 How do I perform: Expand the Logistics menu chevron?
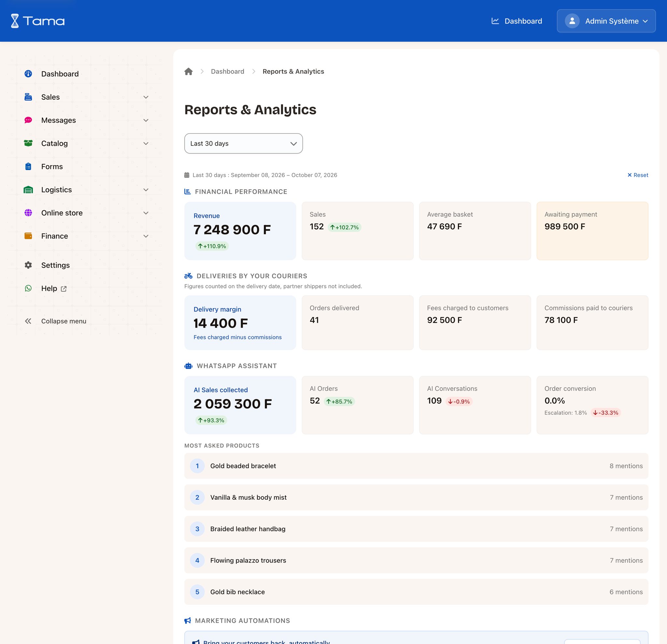coord(146,189)
